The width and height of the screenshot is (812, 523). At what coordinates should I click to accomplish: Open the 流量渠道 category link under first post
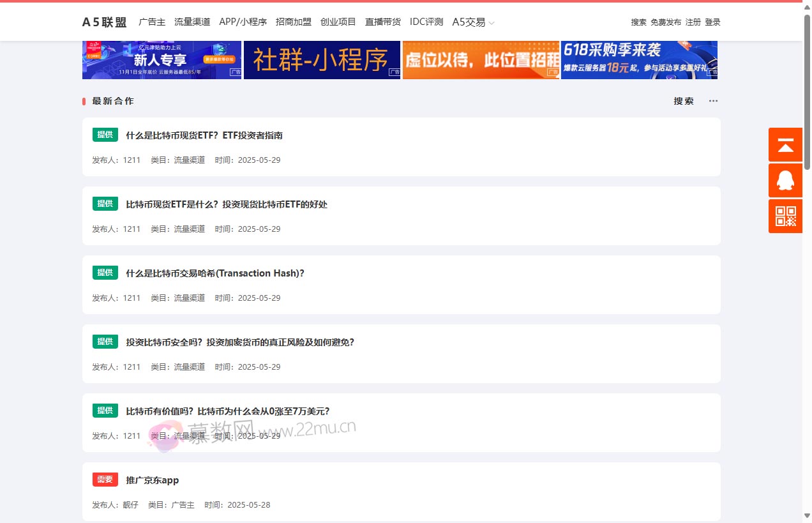point(188,160)
